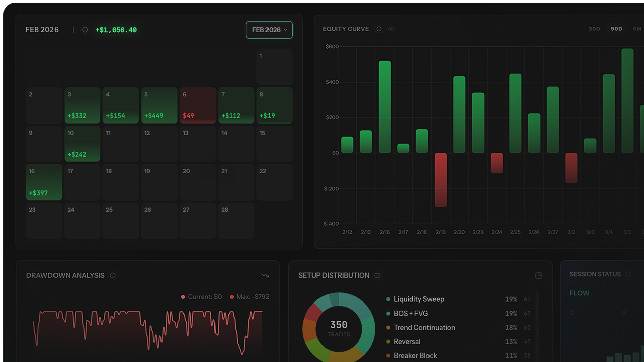This screenshot has height=362, width=644.
Task: Click the Trend Continuation color dot
Action: pyautogui.click(x=388, y=328)
